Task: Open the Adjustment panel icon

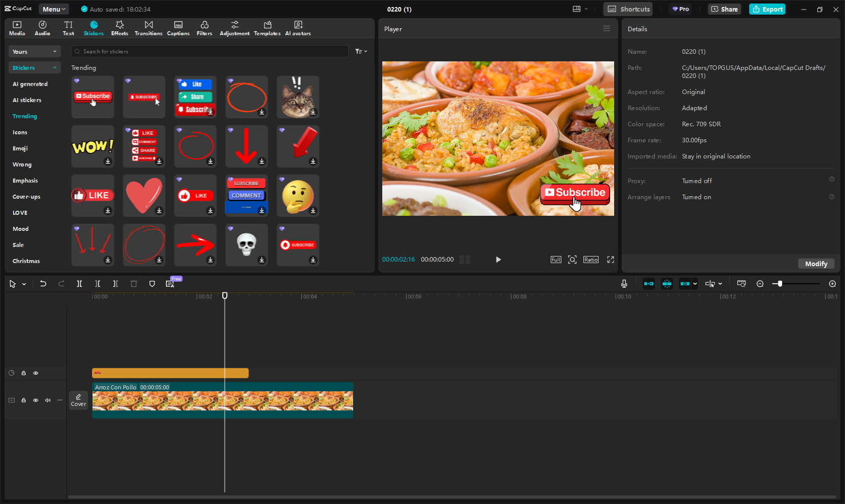Action: (x=234, y=28)
